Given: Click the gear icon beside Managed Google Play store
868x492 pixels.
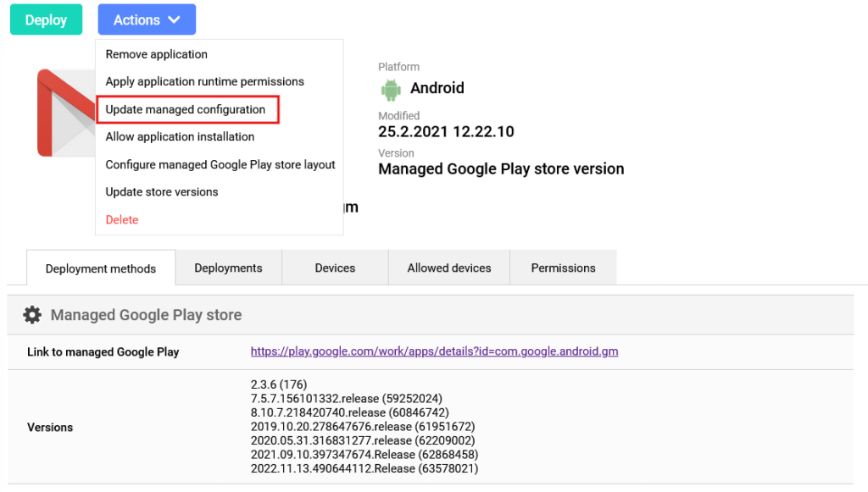Looking at the screenshot, I should click(x=32, y=314).
